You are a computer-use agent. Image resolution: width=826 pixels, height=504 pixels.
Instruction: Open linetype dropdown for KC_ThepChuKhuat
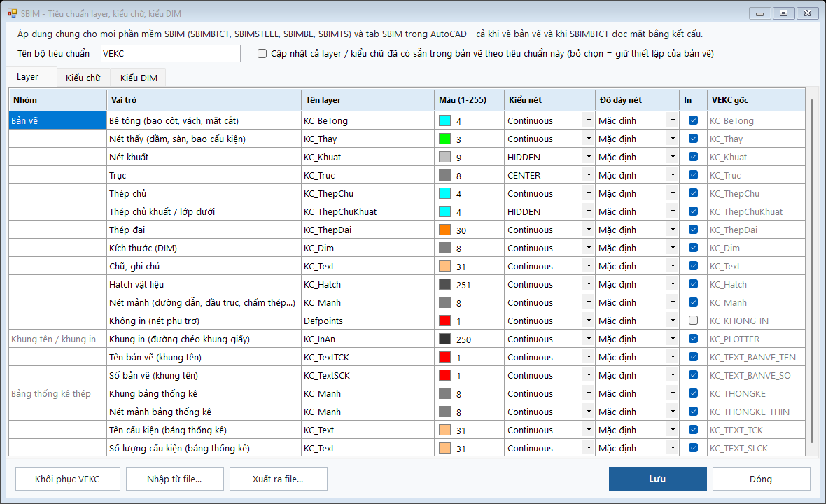(x=589, y=211)
